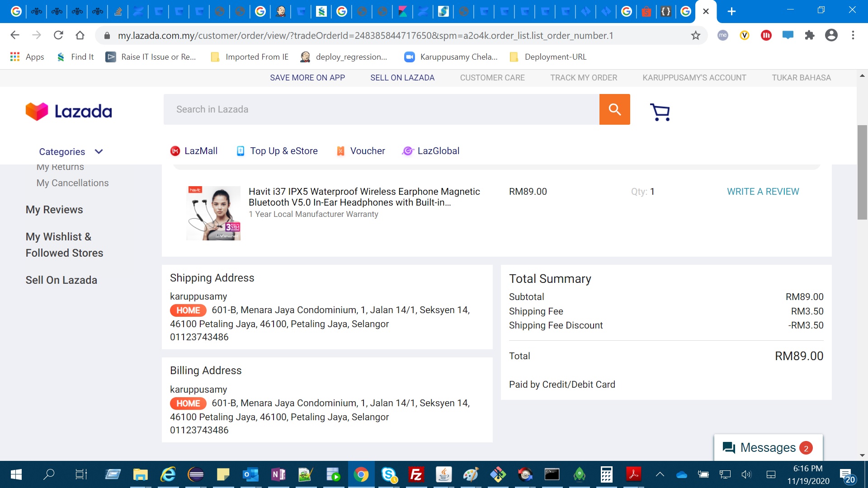868x488 pixels.
Task: Open OneNote from the taskbar
Action: point(278,474)
